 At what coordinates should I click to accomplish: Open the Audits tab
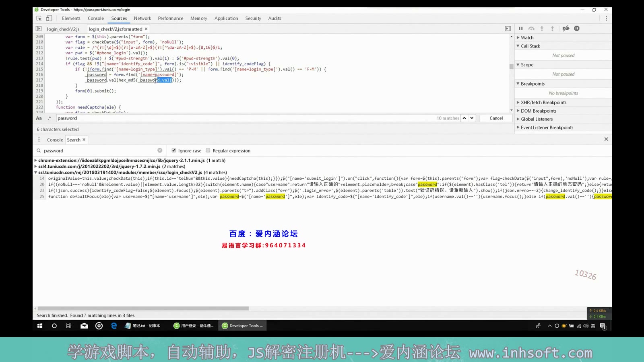[275, 19]
